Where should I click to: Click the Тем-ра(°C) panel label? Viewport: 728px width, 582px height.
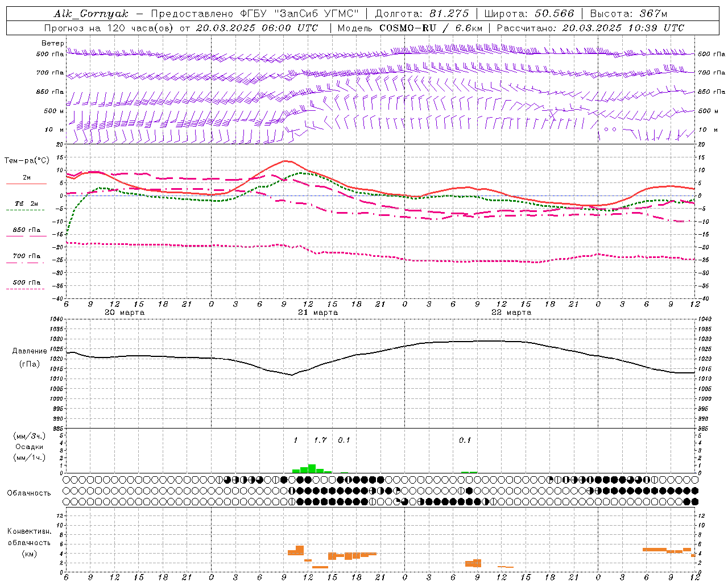(x=27, y=161)
